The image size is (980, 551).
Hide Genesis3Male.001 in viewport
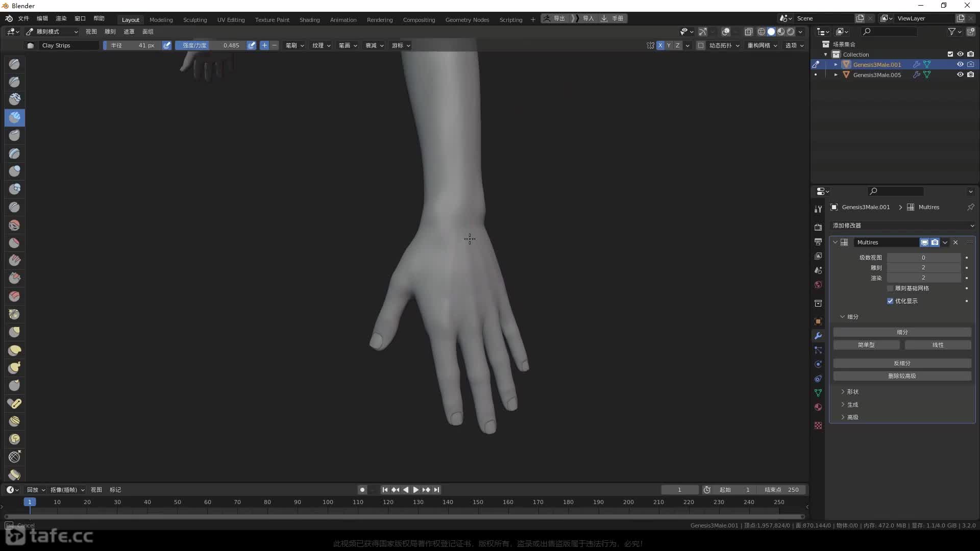coord(960,64)
